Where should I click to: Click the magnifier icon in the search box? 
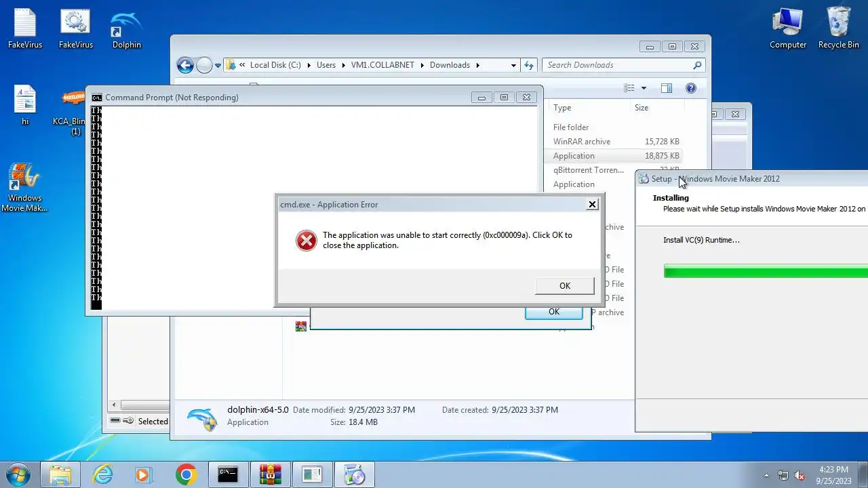(x=697, y=65)
